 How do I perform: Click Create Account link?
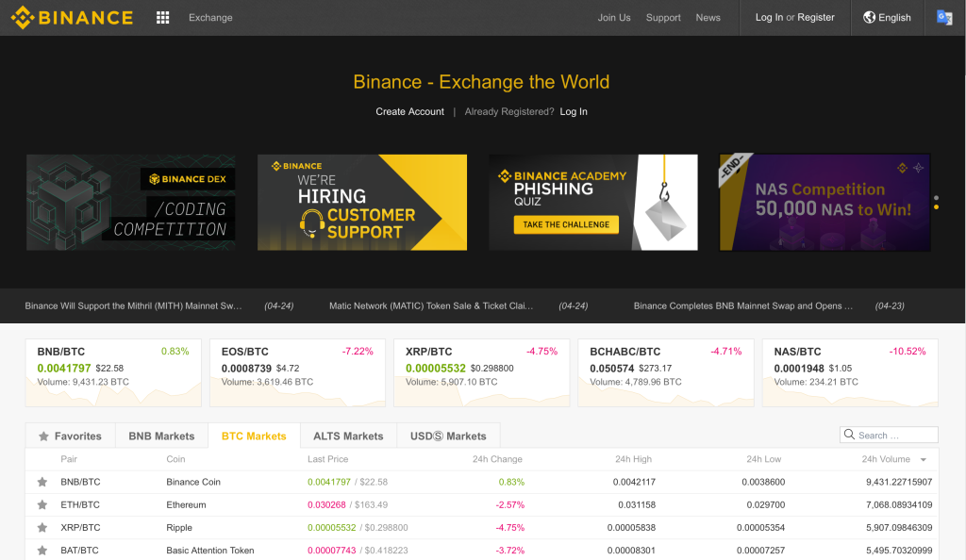(x=409, y=111)
